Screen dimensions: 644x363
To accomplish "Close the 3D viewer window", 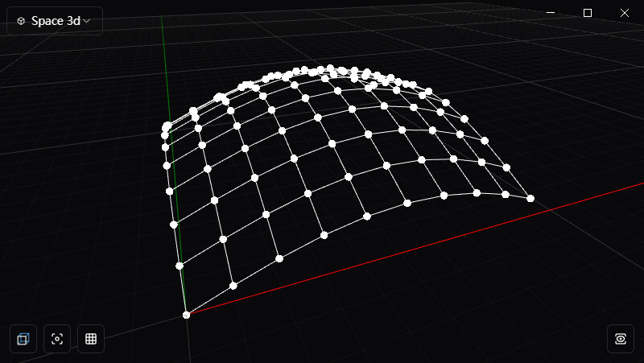I will [x=624, y=13].
